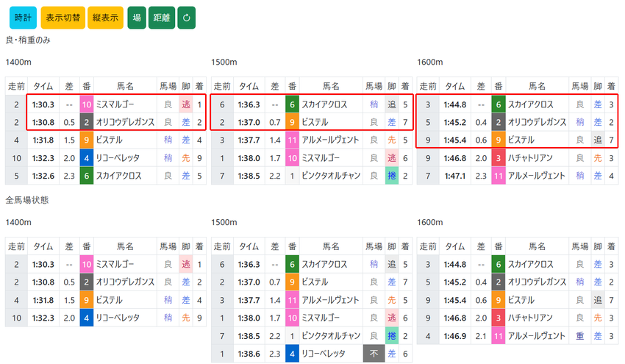
Task: Select ビステル in top 1500m table
Action: (315, 122)
